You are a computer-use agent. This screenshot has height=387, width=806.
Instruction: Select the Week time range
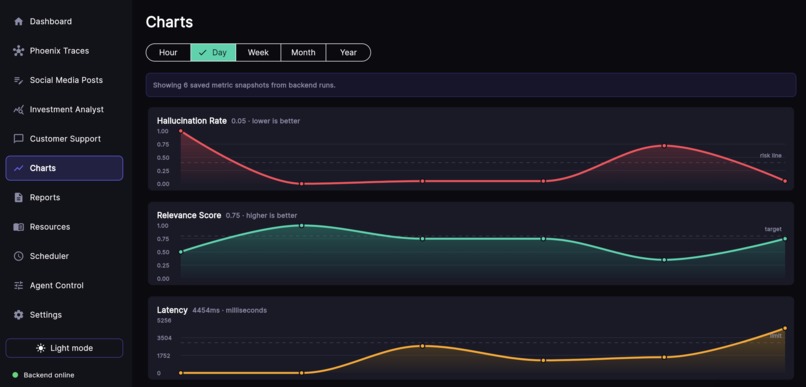pyautogui.click(x=258, y=52)
